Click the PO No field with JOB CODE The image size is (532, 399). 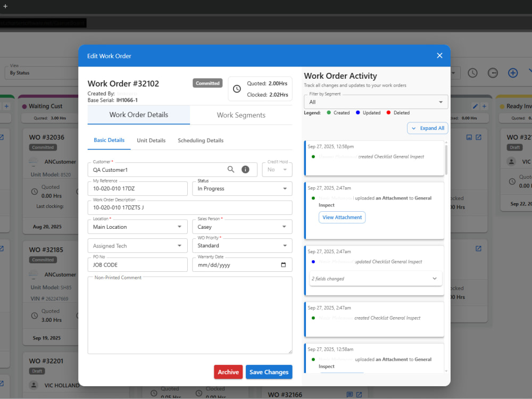point(137,264)
